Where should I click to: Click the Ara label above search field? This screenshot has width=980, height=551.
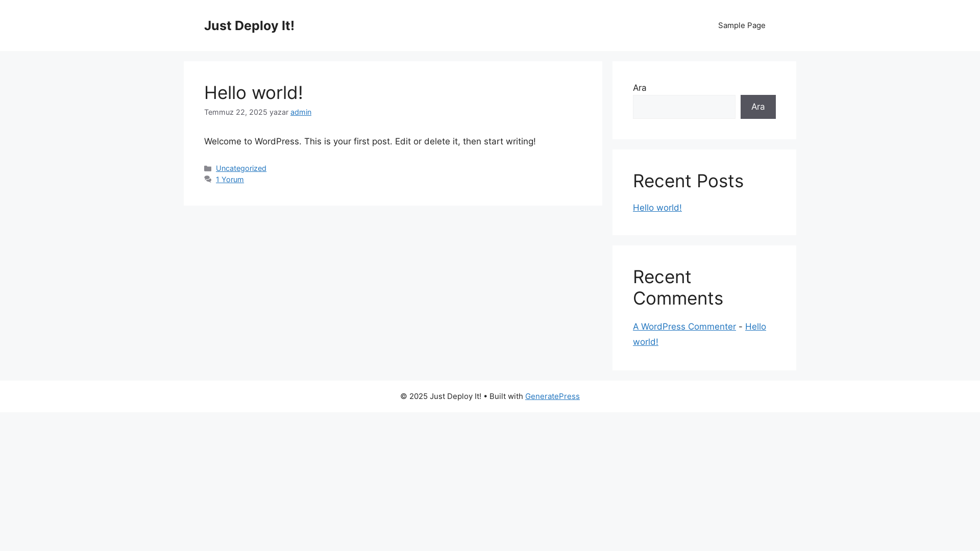pos(640,88)
